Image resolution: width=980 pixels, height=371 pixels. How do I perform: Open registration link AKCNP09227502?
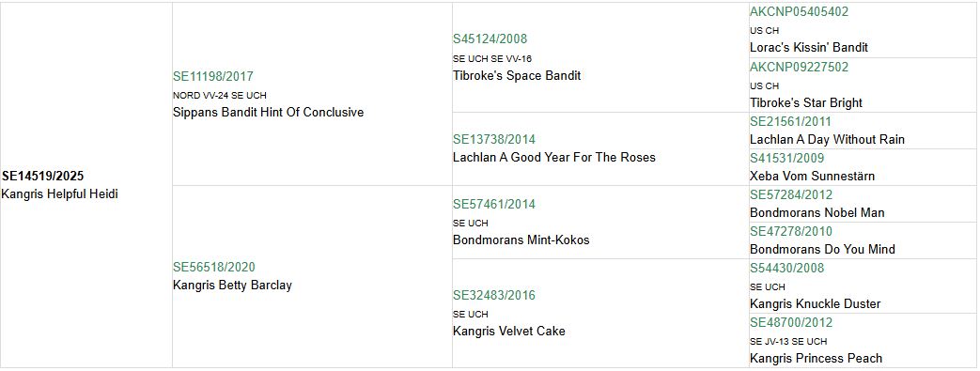800,67
